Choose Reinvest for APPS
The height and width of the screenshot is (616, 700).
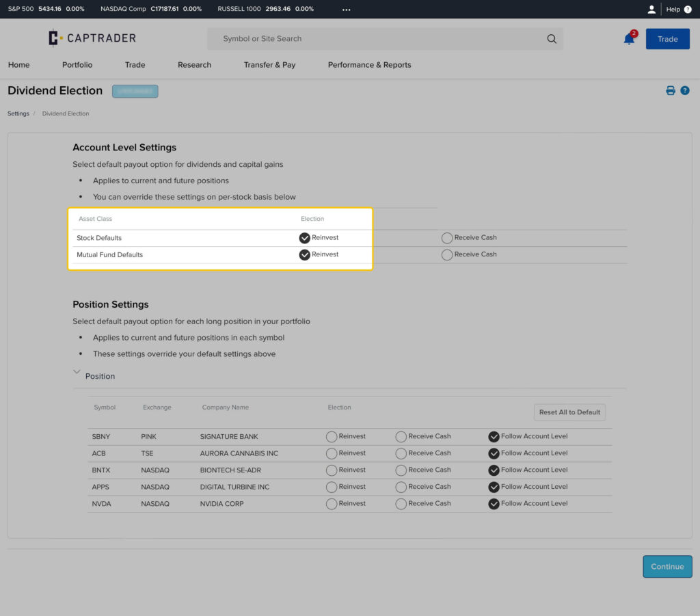coord(332,487)
